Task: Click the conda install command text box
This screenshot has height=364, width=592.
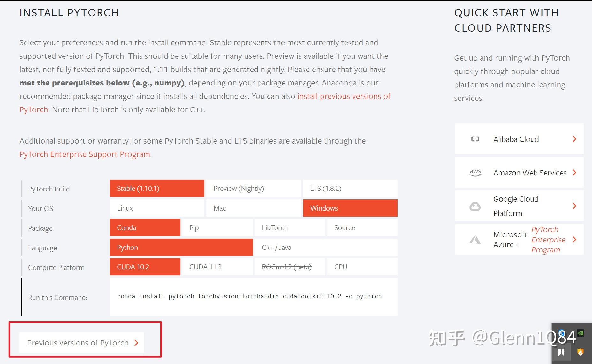Action: click(249, 296)
